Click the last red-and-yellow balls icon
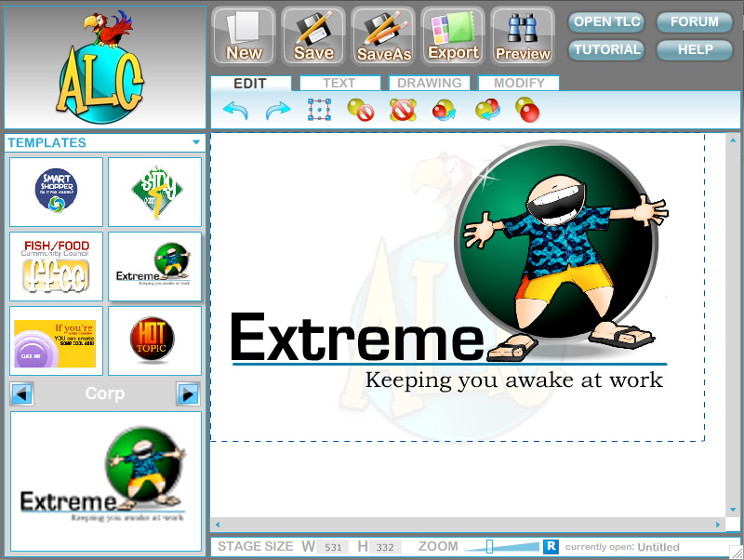 pyautogui.click(x=527, y=110)
